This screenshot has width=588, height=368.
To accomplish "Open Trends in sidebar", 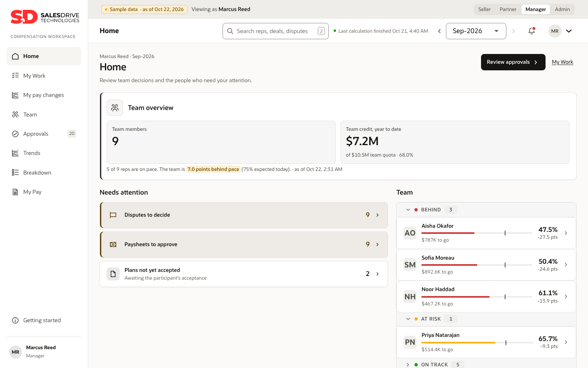I will 44,153.
